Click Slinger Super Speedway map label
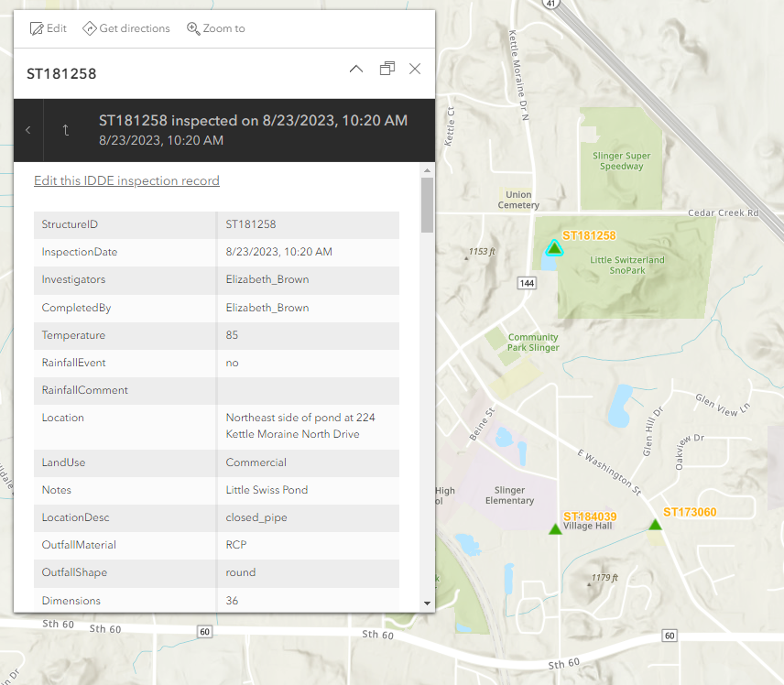 pyautogui.click(x=622, y=161)
